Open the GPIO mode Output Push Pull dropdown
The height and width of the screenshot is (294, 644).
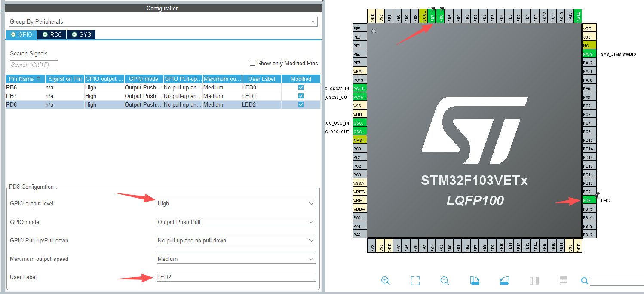click(x=236, y=222)
